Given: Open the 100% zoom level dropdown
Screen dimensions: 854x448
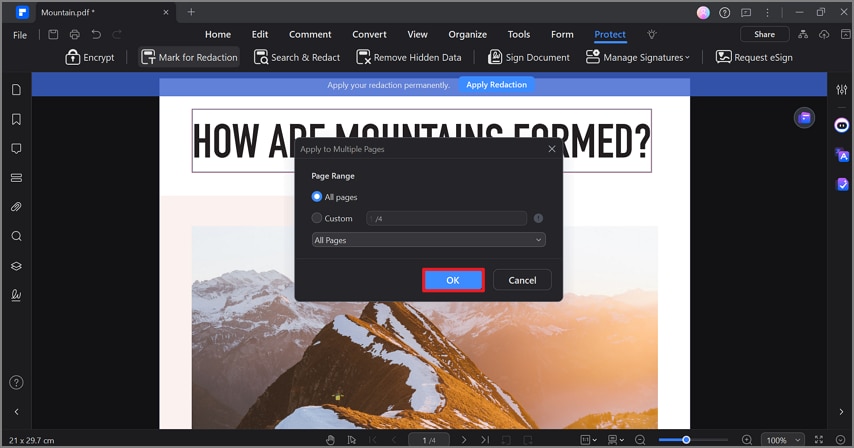Looking at the screenshot, I should coord(783,440).
